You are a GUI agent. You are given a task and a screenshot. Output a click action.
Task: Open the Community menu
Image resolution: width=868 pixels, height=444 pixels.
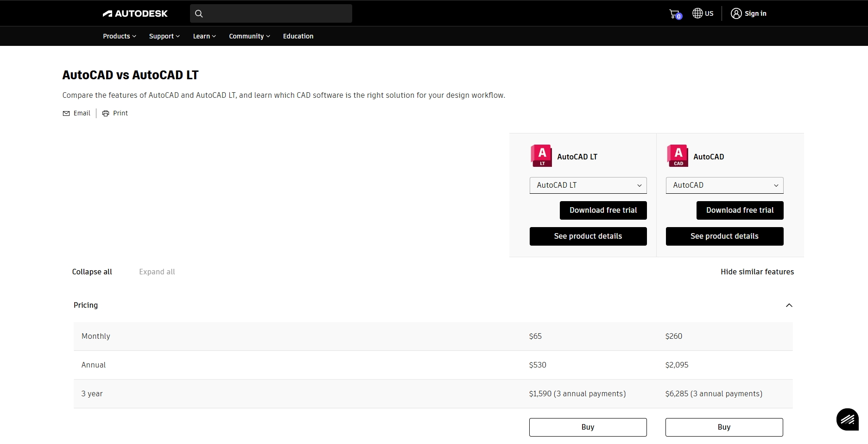pyautogui.click(x=249, y=36)
